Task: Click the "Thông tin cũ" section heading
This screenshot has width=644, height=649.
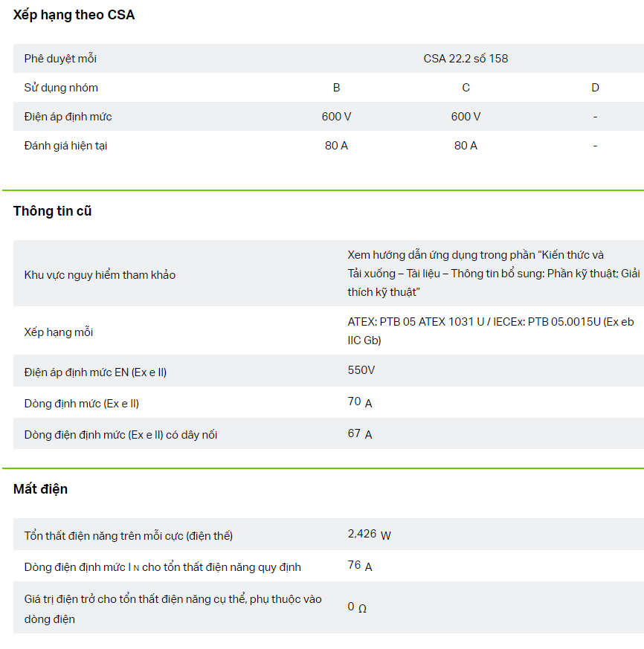Action: (52, 211)
